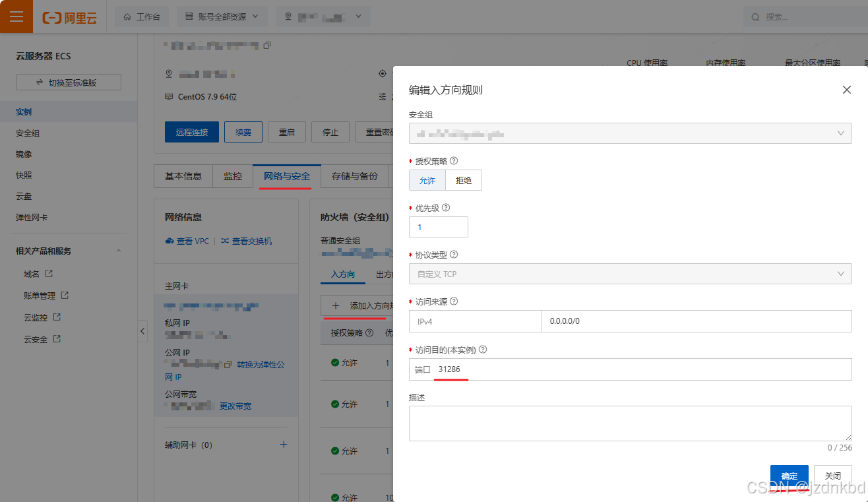The height and width of the screenshot is (502, 868).
Task: Open the 账单管理 external link
Action: coord(46,296)
